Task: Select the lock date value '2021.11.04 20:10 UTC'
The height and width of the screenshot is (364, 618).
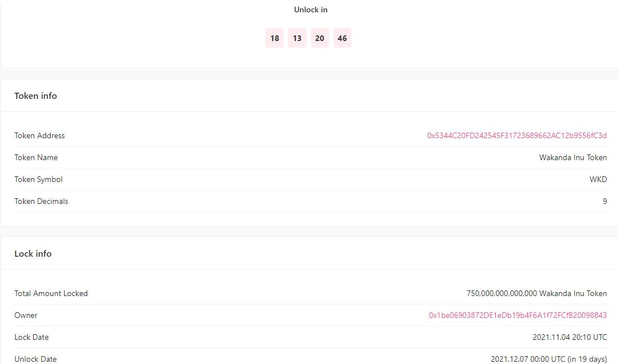Action: [570, 337]
